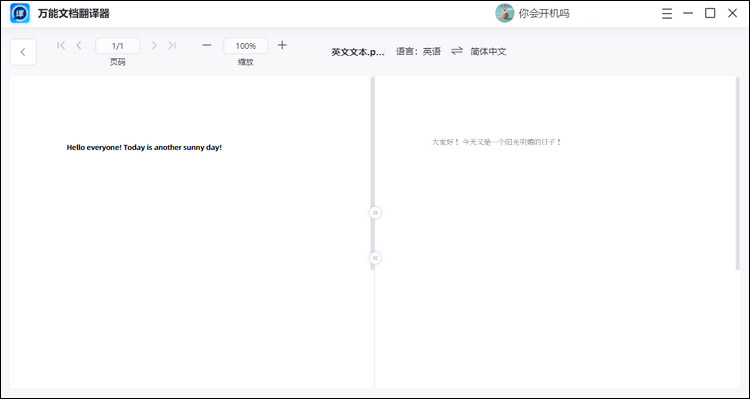Jump to the last page
Screen dimensions: 750x399
(x=172, y=45)
